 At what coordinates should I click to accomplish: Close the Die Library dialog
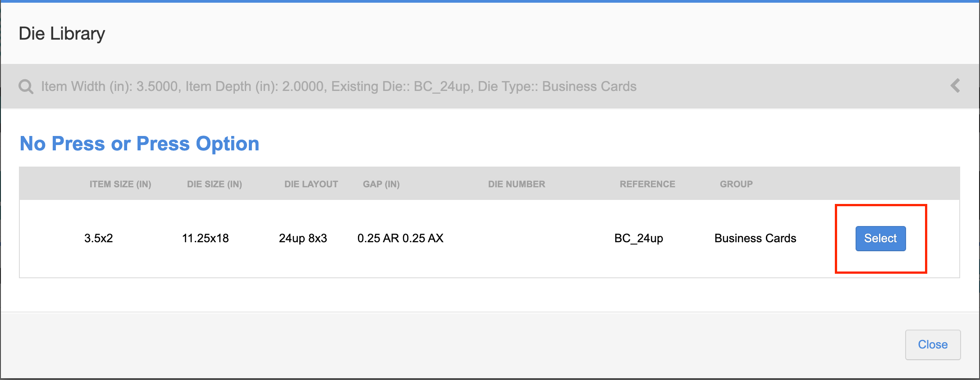(x=933, y=345)
